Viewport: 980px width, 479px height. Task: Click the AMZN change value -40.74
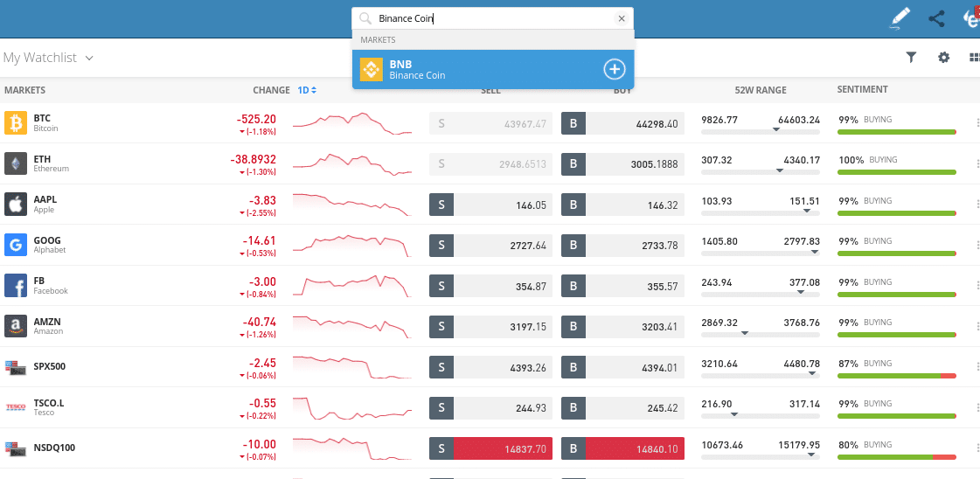click(x=260, y=322)
